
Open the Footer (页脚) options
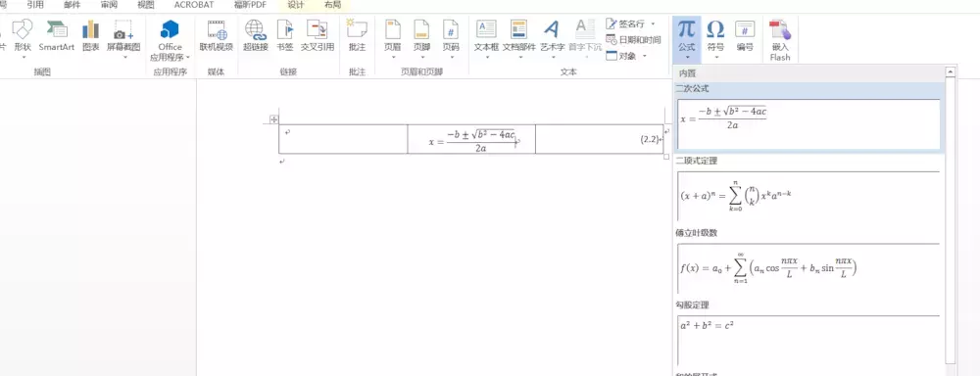[421, 35]
